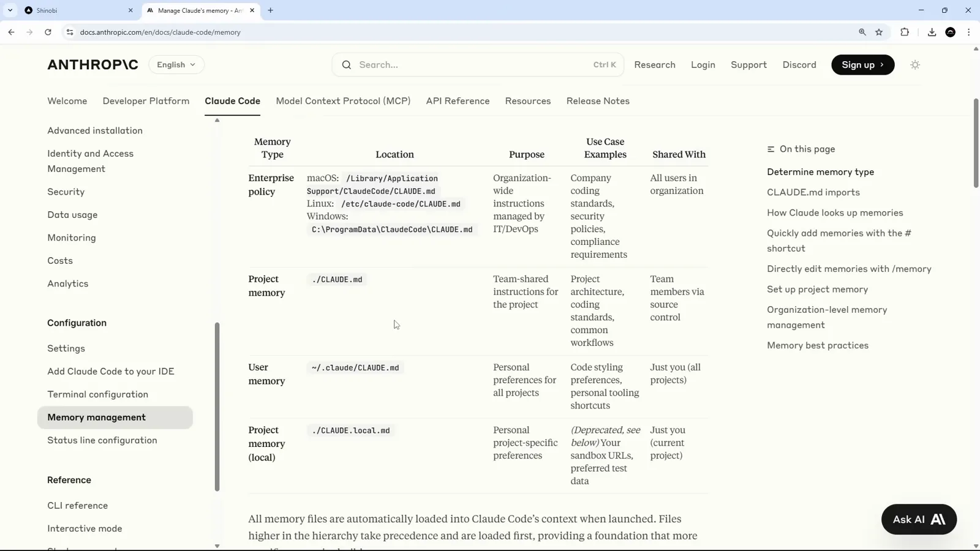
Task: Open the Support link
Action: pyautogui.click(x=748, y=64)
